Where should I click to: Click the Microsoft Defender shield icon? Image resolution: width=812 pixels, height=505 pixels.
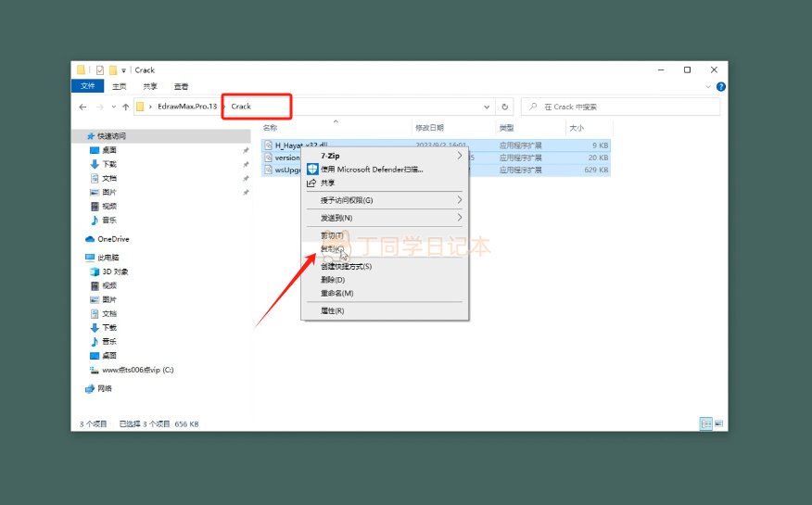coord(312,170)
